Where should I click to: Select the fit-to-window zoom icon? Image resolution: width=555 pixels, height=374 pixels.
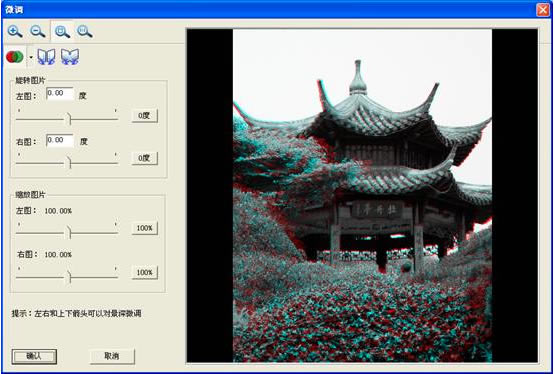tap(62, 32)
